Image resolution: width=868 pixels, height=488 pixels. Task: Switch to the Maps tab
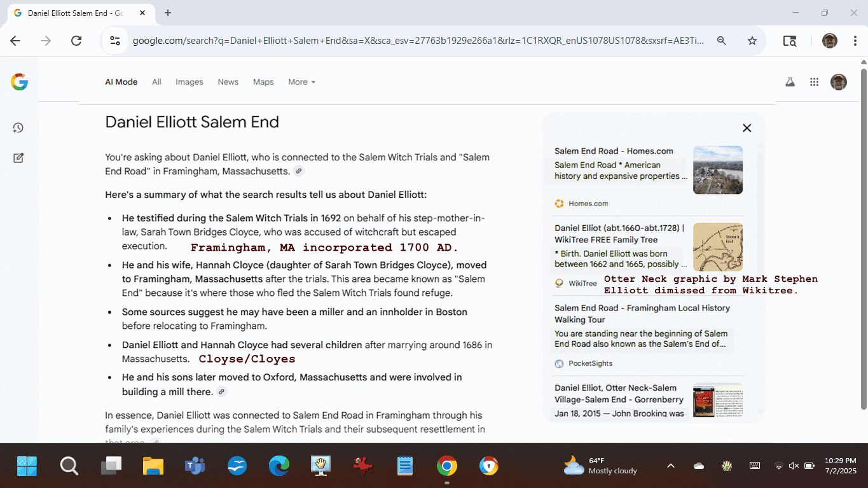(x=263, y=82)
